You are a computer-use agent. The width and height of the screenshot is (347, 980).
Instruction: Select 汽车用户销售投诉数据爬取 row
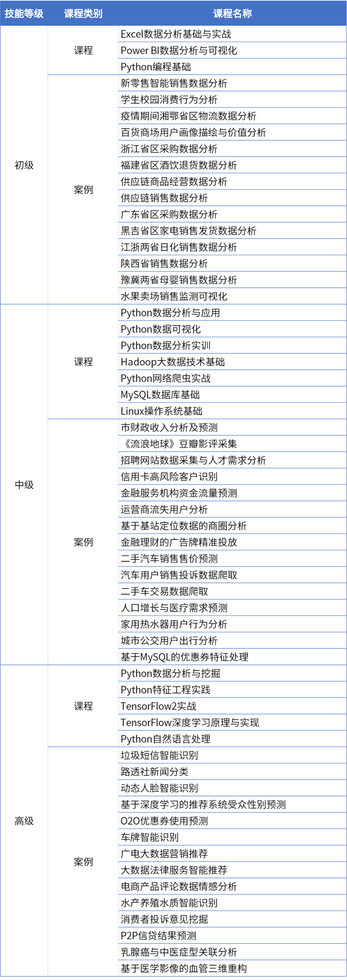point(232,575)
